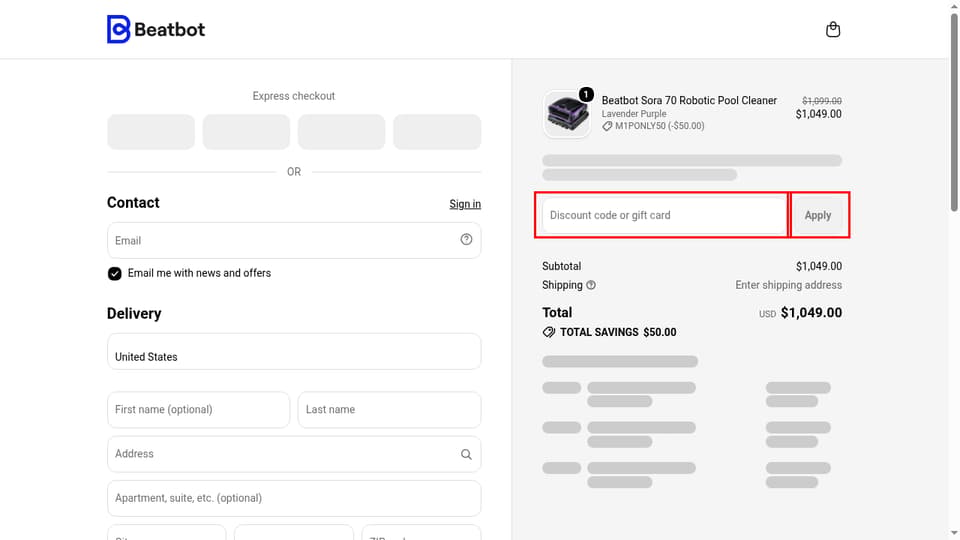Click the TOTAL SAVINGS $50.00 text

[618, 332]
